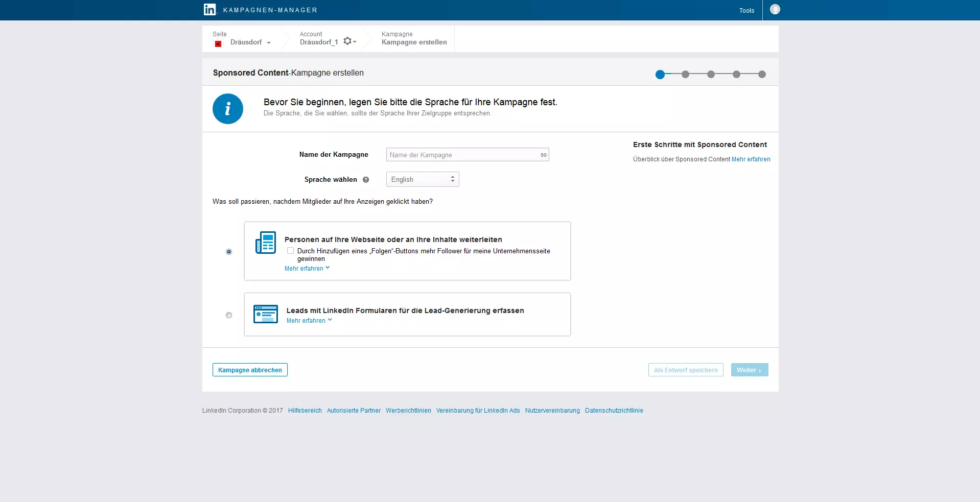Expand Mehr erfahren under website redirect option
The width and height of the screenshot is (980, 502).
coord(307,269)
